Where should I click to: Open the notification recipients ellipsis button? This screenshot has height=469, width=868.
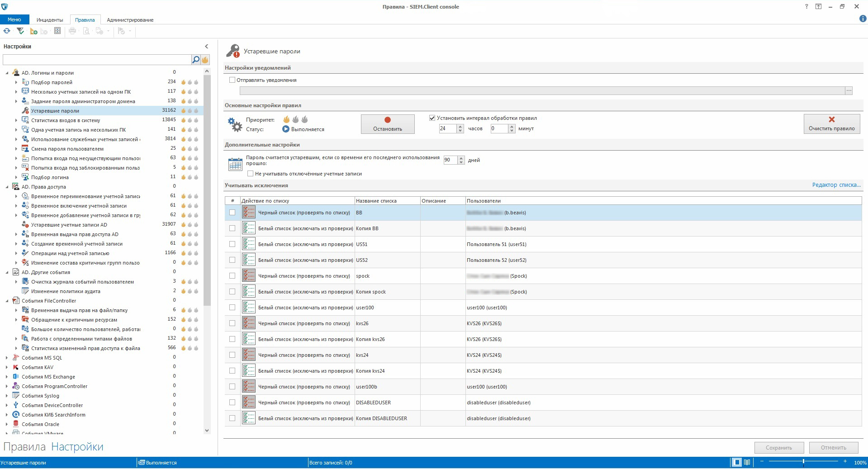849,91
